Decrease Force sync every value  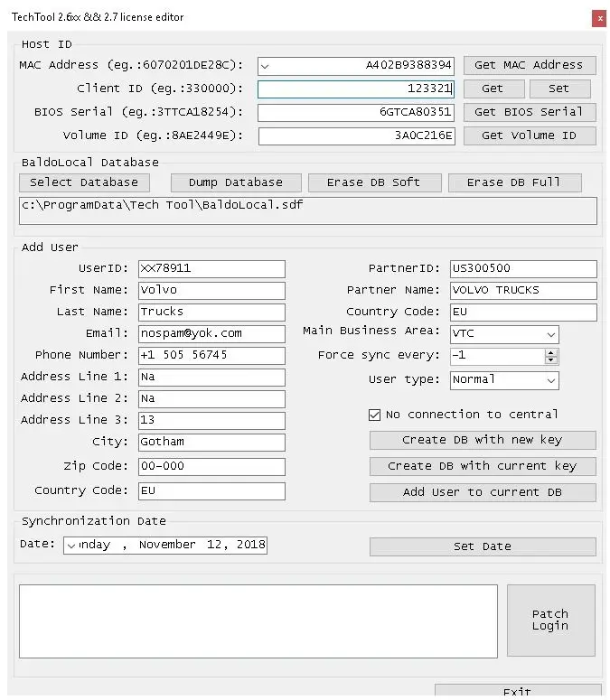(550, 359)
